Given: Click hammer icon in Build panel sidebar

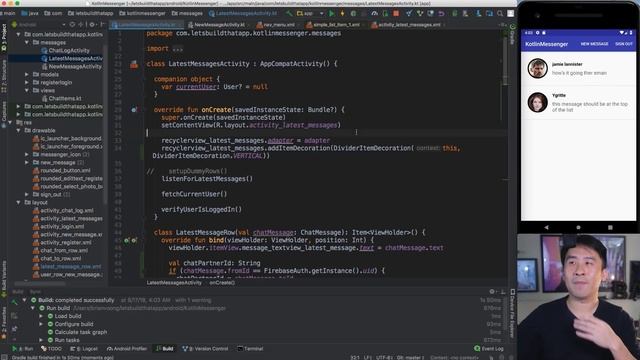Looking at the screenshot, I should click(14, 302).
